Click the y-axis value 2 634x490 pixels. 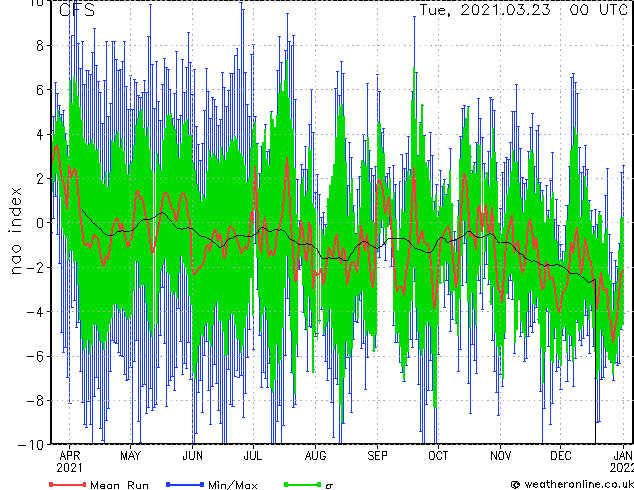click(40, 178)
